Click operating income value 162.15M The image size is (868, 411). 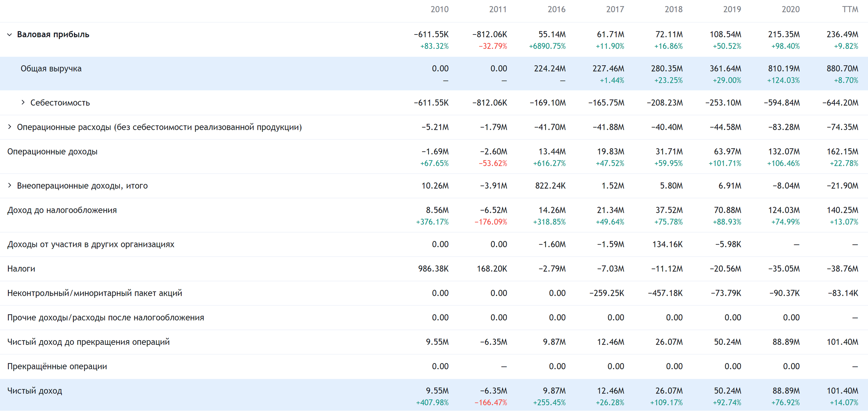pos(842,151)
